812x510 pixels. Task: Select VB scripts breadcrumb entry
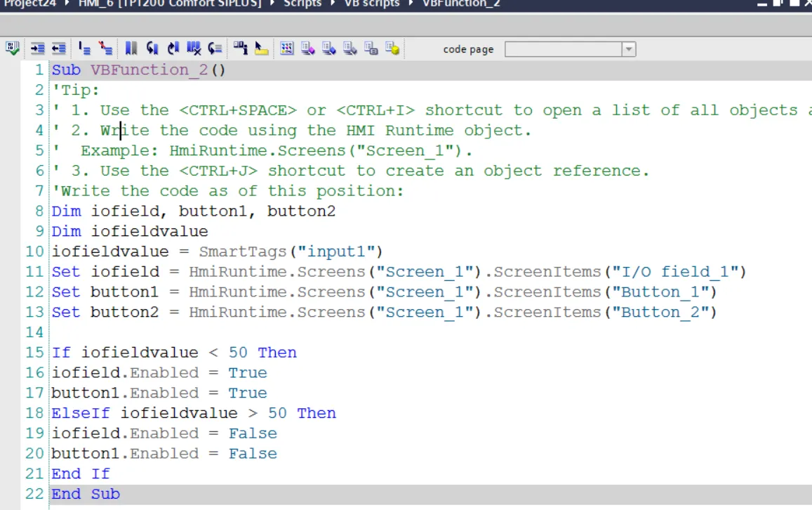(x=372, y=4)
